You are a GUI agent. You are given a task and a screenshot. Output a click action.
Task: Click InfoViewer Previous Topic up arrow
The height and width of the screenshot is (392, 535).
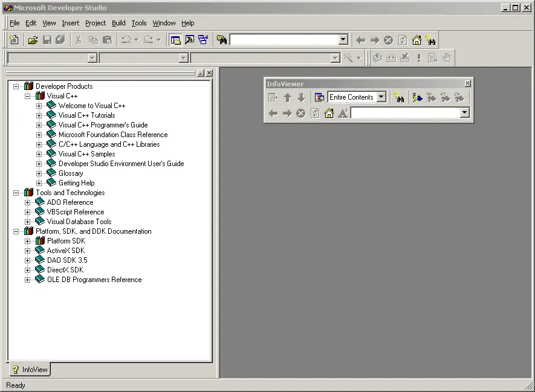tap(287, 98)
